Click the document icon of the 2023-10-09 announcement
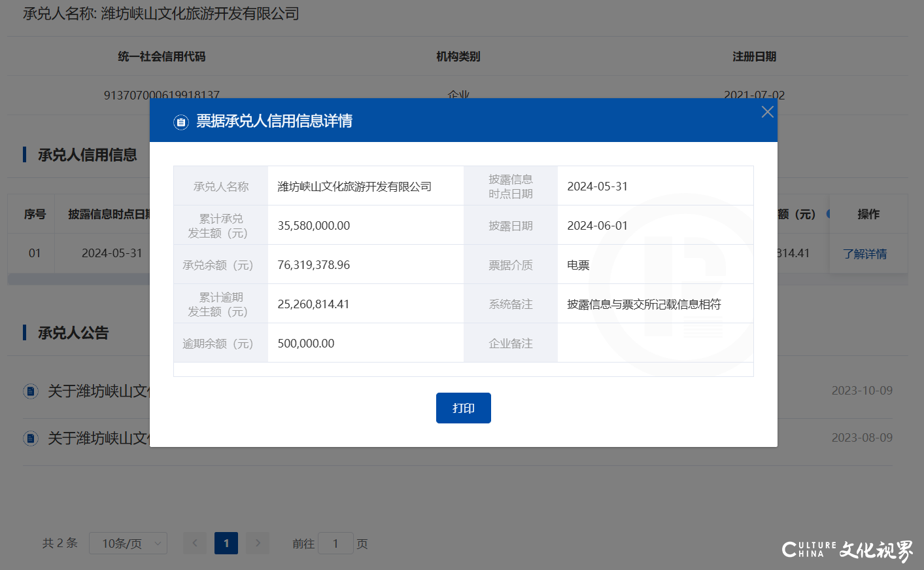Viewport: 924px width, 570px height. [x=31, y=391]
